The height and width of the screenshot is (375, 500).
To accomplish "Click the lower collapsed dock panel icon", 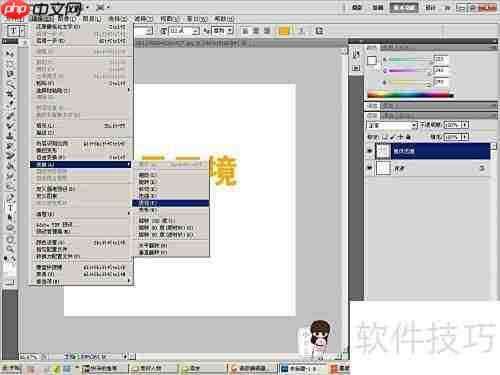I will click(356, 68).
